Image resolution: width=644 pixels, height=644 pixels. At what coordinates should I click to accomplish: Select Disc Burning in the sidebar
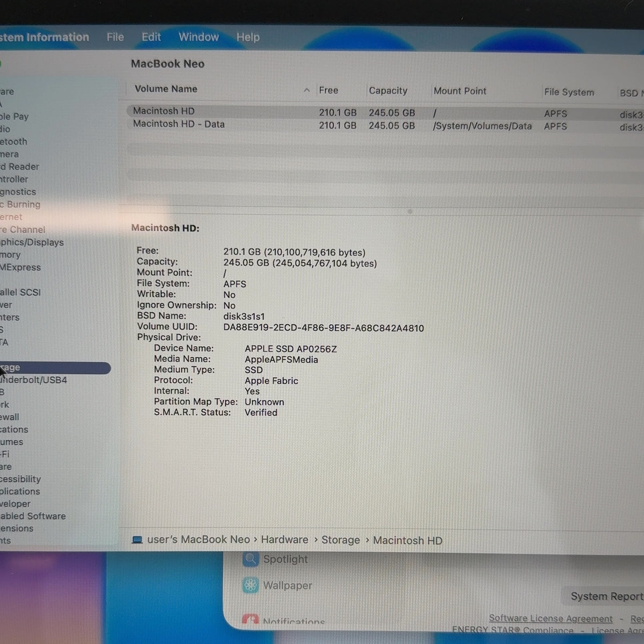20,204
